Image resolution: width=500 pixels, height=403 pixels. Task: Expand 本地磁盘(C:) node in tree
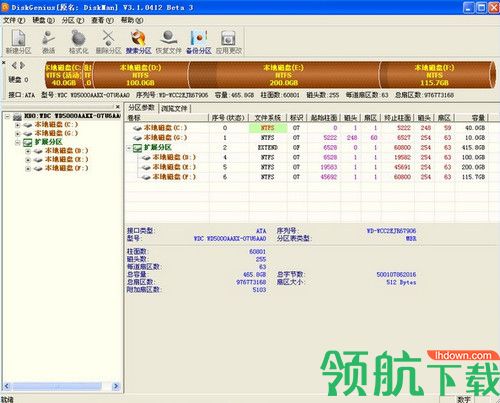click(x=18, y=125)
